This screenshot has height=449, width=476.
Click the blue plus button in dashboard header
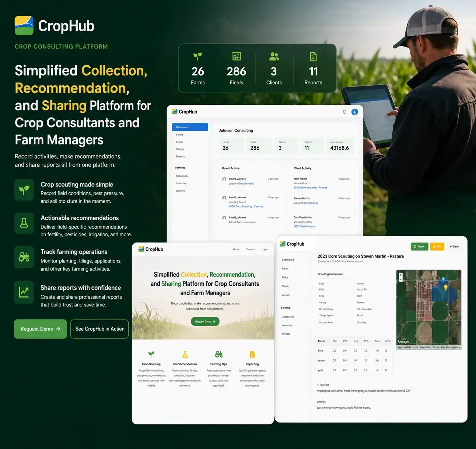click(354, 112)
